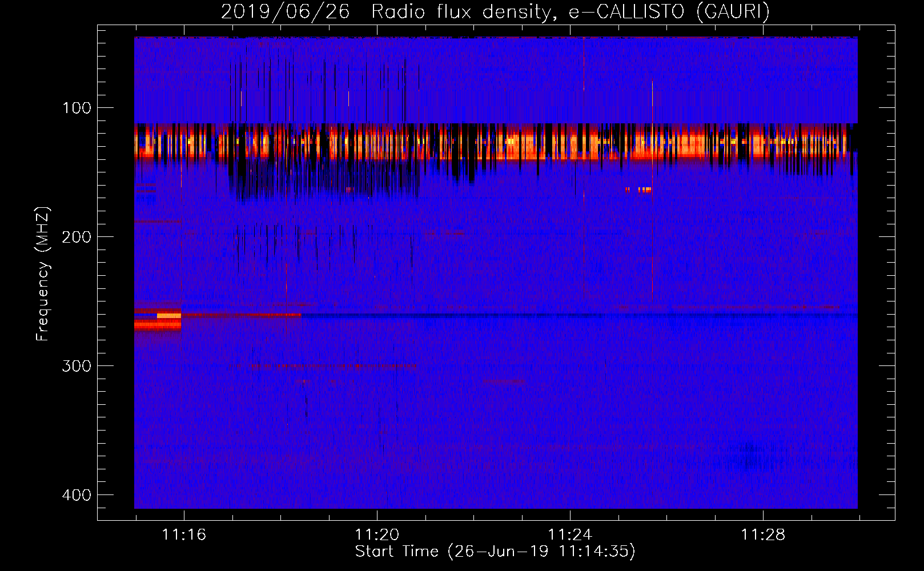Click the '11:24' time tick label
The width and height of the screenshot is (924, 571).
point(570,535)
